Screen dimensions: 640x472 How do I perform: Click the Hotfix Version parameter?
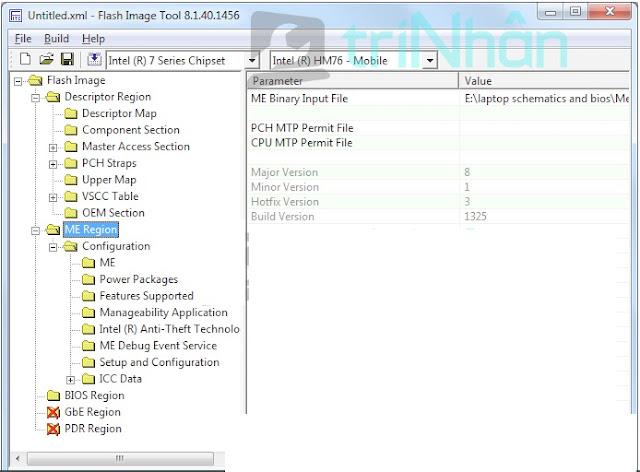285,202
